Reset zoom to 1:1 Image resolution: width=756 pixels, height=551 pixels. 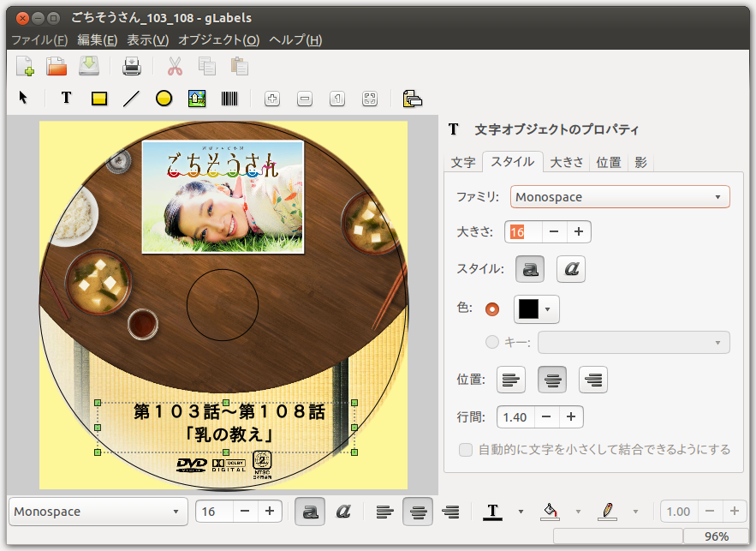click(x=337, y=99)
